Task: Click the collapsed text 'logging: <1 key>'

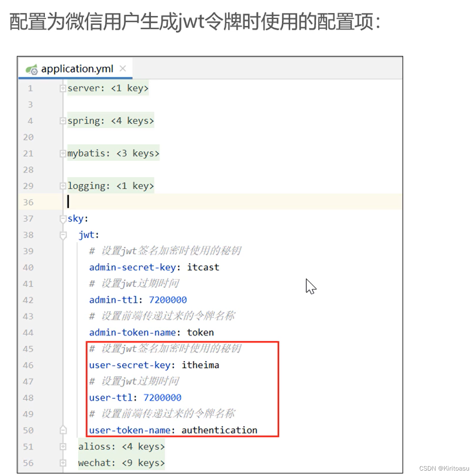Action: pos(111,186)
